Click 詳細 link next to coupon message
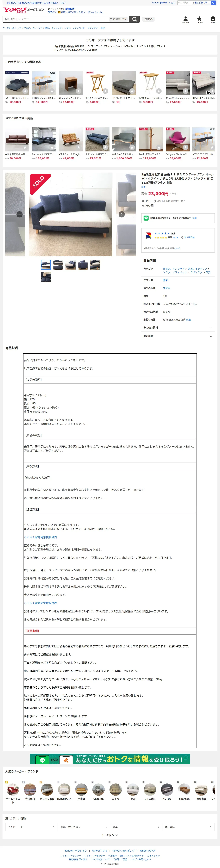 pos(194,218)
